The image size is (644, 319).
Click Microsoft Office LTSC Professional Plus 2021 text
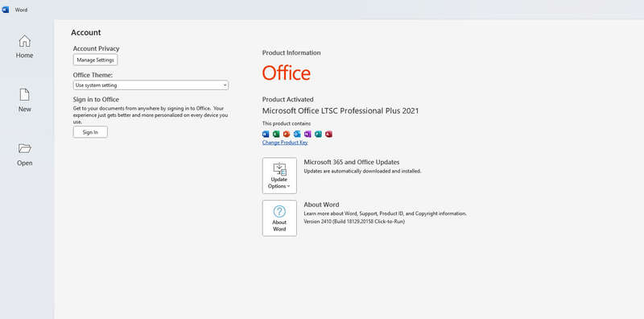click(341, 110)
